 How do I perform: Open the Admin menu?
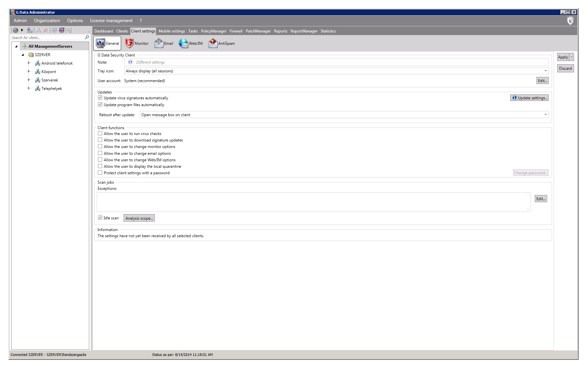[x=20, y=20]
